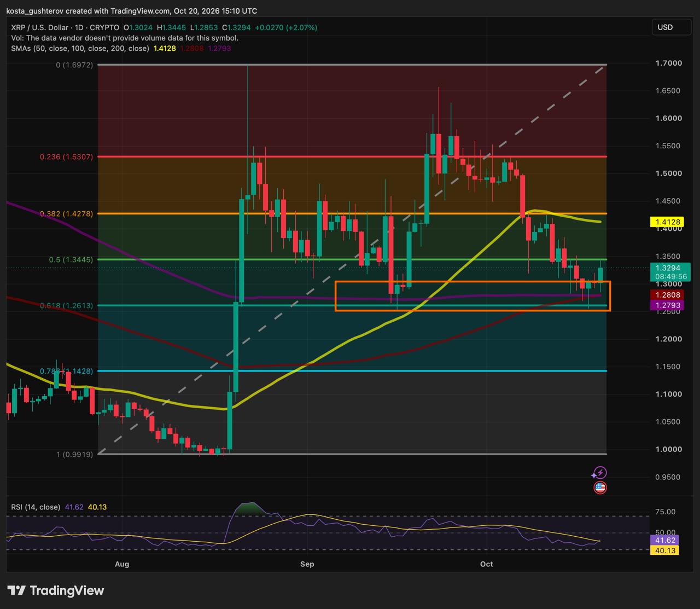Click the purple lightning bolt event icon

tap(600, 473)
